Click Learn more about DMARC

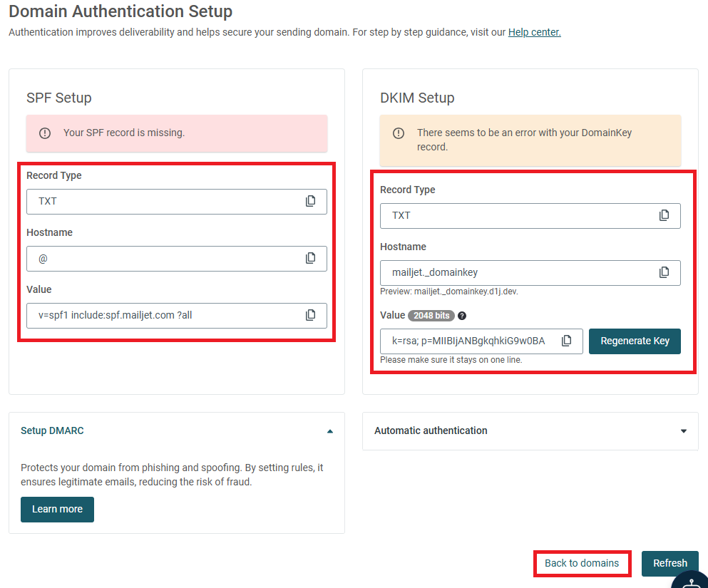coord(57,510)
